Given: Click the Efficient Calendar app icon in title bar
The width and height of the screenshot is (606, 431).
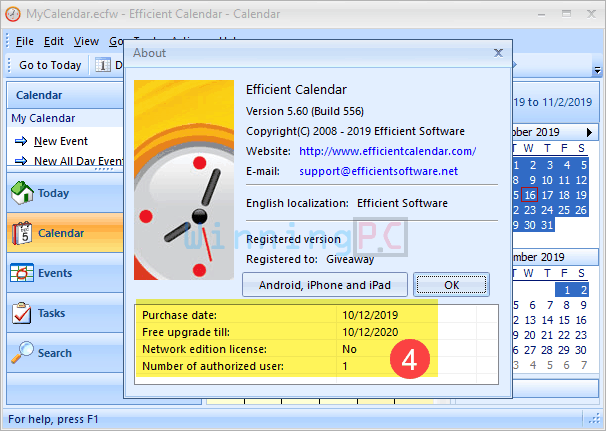Looking at the screenshot, I should pyautogui.click(x=13, y=14).
